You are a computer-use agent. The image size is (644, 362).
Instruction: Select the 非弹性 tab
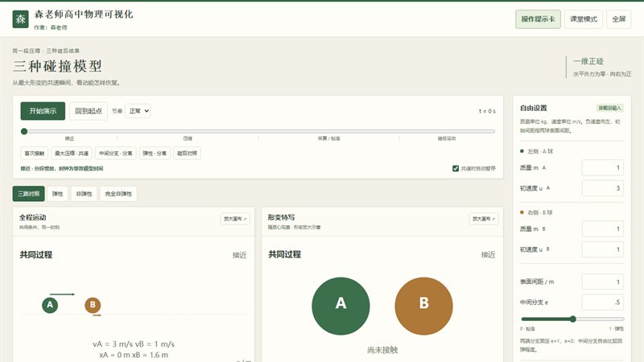(84, 194)
